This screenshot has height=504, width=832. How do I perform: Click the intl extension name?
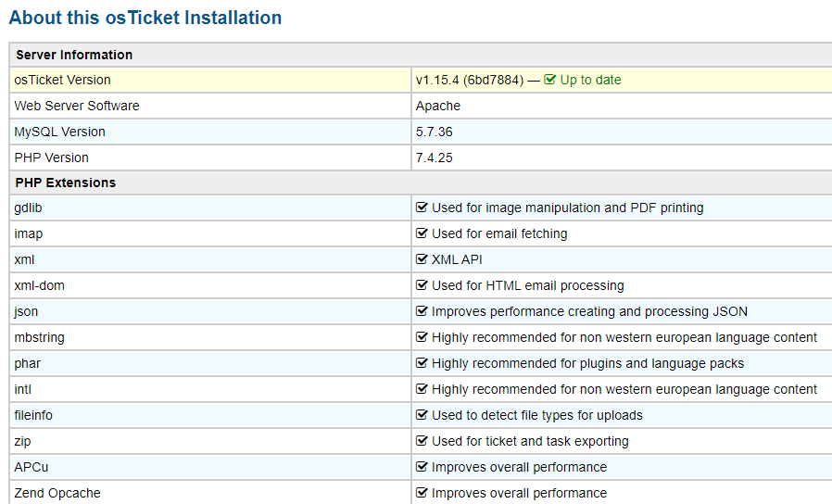click(22, 390)
